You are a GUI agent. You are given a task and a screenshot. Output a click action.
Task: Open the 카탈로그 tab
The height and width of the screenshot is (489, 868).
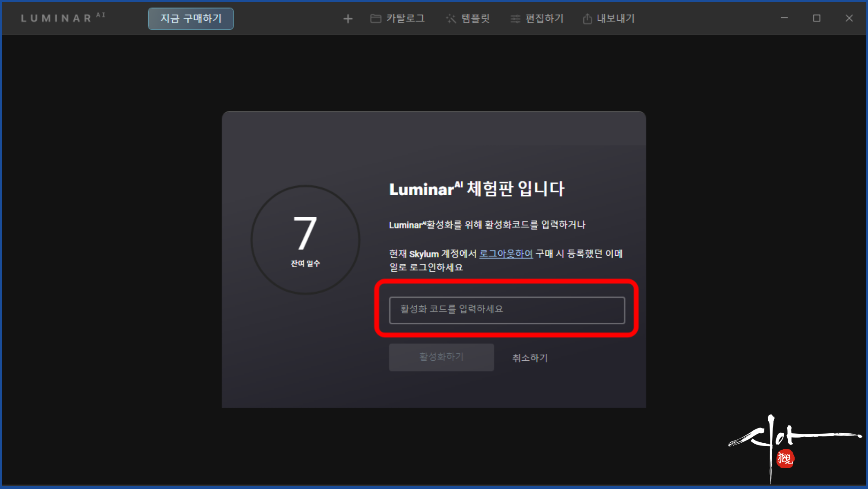398,19
